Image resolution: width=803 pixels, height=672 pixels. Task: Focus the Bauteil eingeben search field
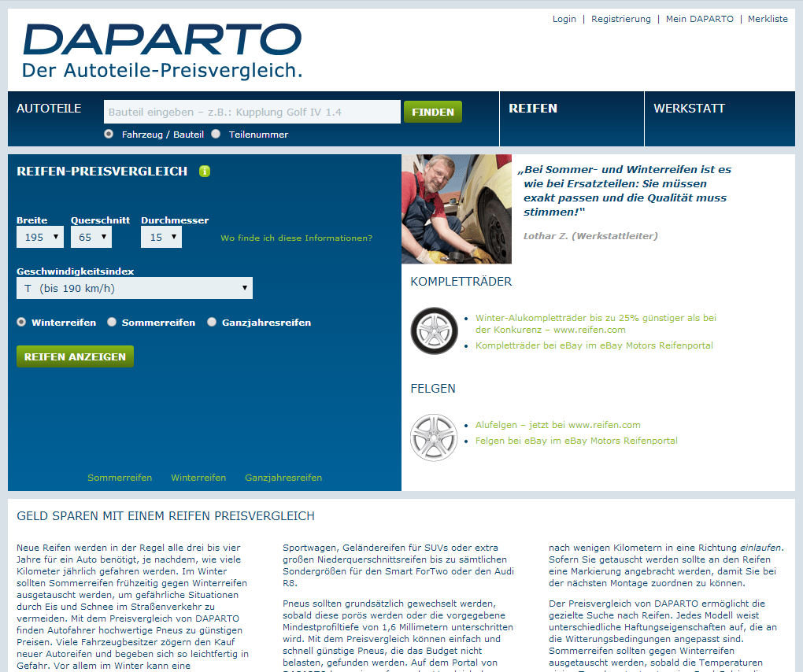tap(252, 112)
